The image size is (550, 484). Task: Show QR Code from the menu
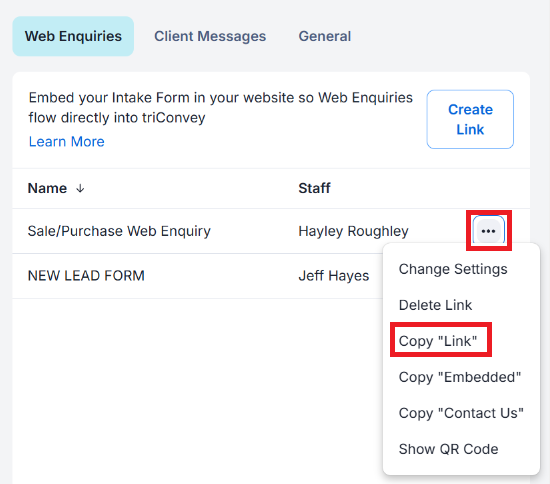coord(448,449)
